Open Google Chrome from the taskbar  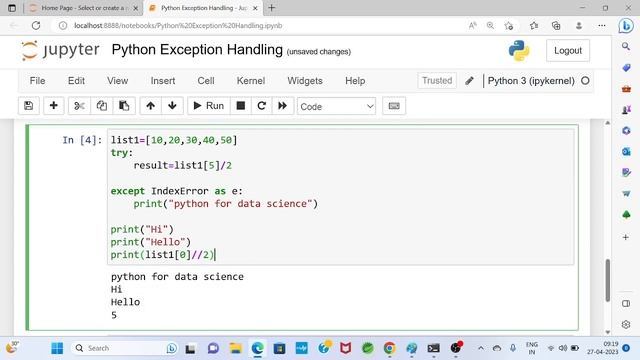(x=389, y=348)
